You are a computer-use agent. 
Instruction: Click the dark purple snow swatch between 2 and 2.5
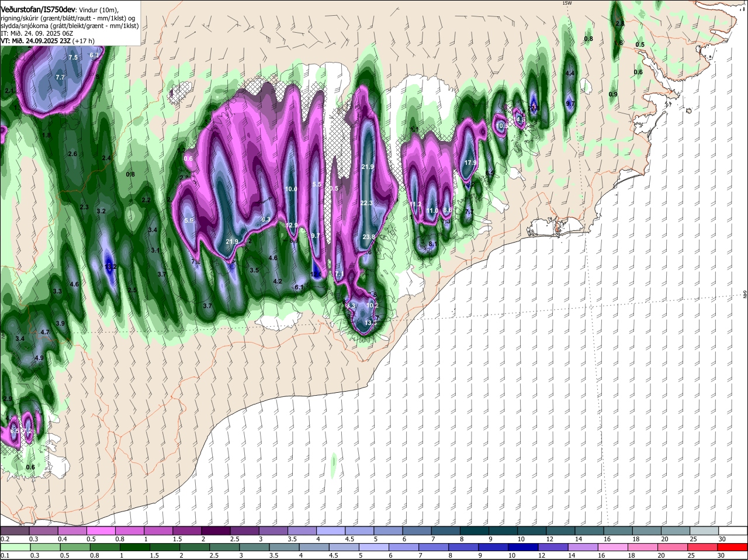click(x=215, y=531)
